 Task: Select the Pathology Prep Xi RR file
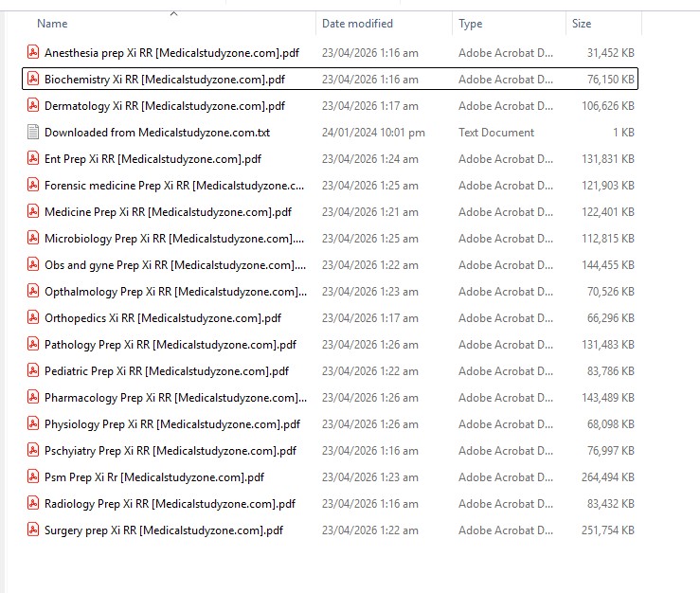point(171,345)
